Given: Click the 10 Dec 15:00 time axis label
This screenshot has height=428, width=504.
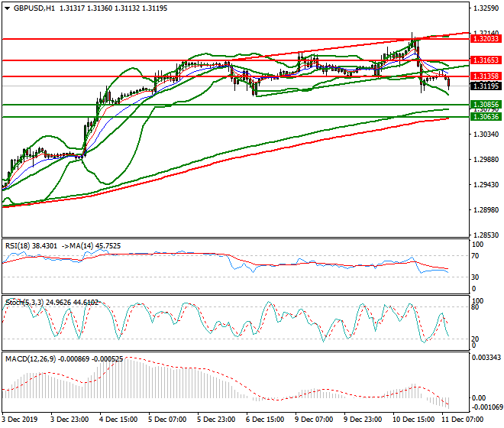Looking at the screenshot, I should point(413,420).
